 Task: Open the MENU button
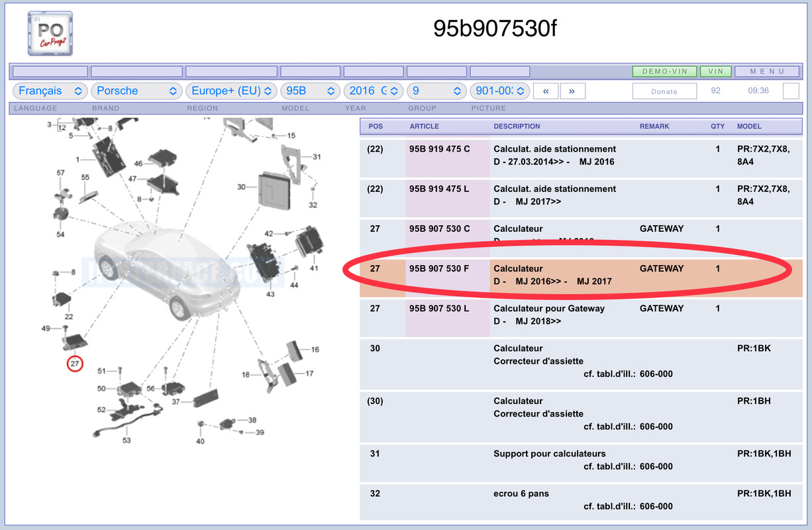click(768, 71)
